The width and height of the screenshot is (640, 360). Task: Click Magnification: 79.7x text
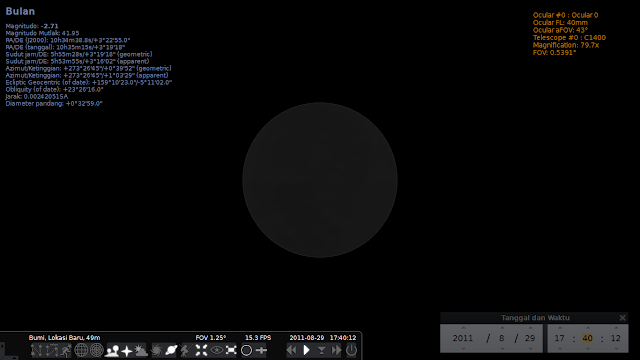click(566, 45)
